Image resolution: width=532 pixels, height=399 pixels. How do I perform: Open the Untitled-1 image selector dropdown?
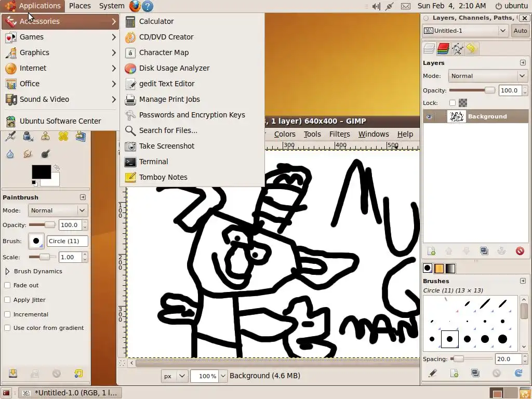click(x=465, y=31)
